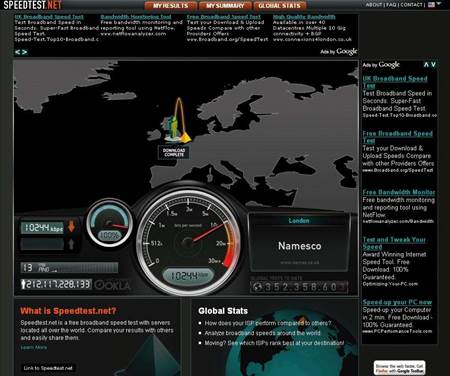This screenshot has height=376, width=450.
Task: Click the small percentage progress gauge
Action: 109,223
